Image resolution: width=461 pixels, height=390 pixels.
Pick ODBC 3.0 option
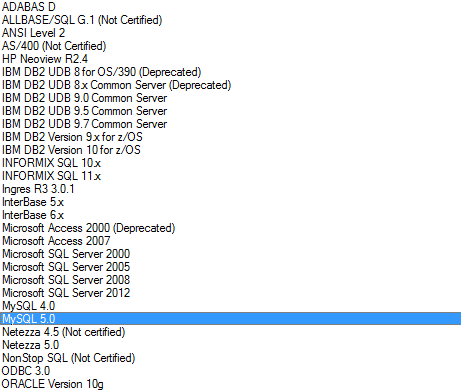26,371
